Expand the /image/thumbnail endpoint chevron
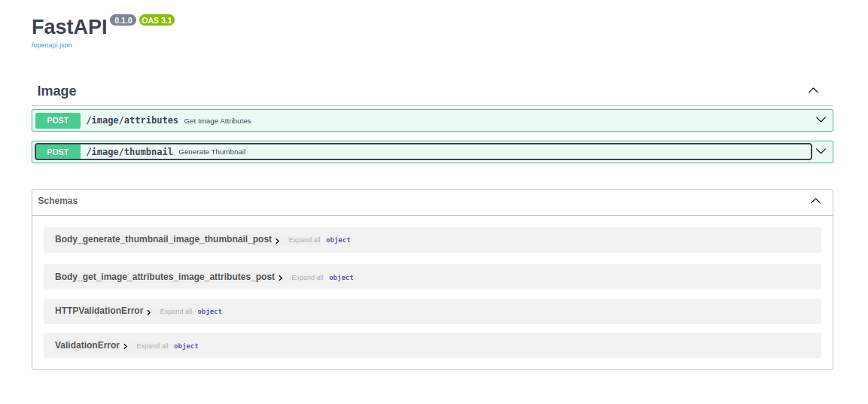The image size is (868, 404). point(821,151)
